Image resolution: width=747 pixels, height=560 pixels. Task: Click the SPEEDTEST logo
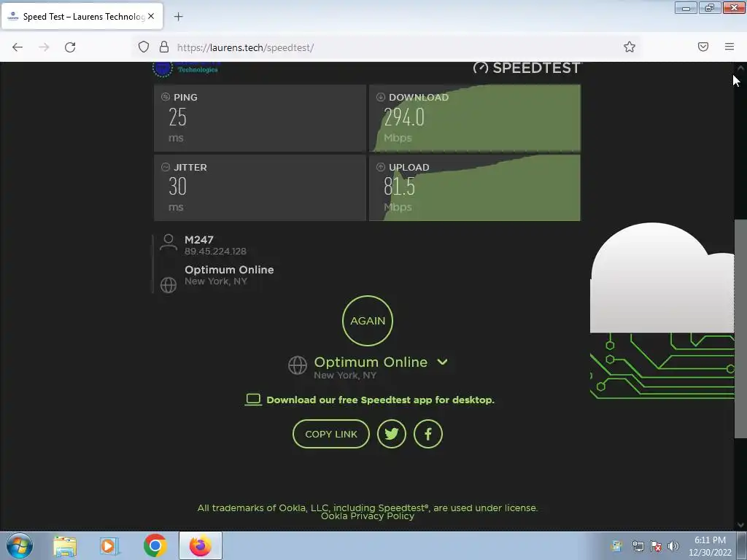(x=527, y=68)
